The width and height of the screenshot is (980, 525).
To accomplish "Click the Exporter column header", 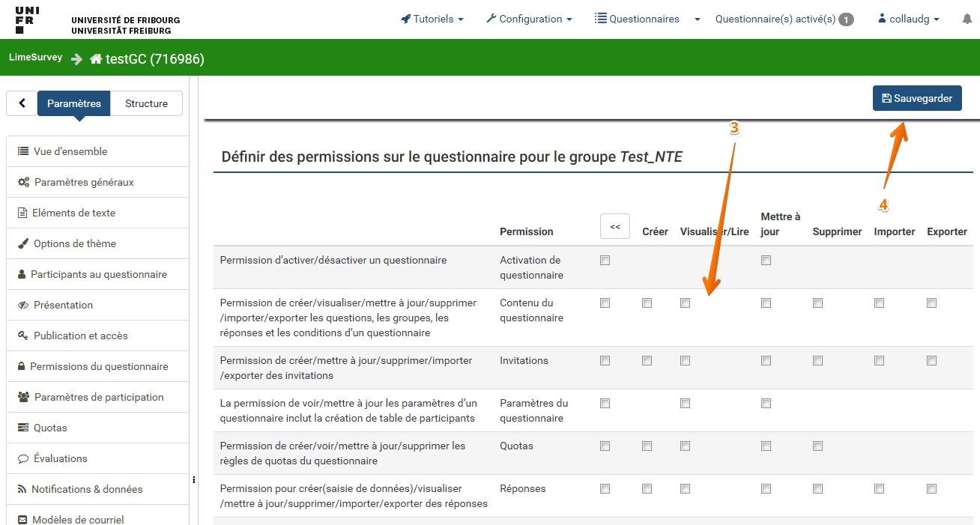I will (947, 232).
